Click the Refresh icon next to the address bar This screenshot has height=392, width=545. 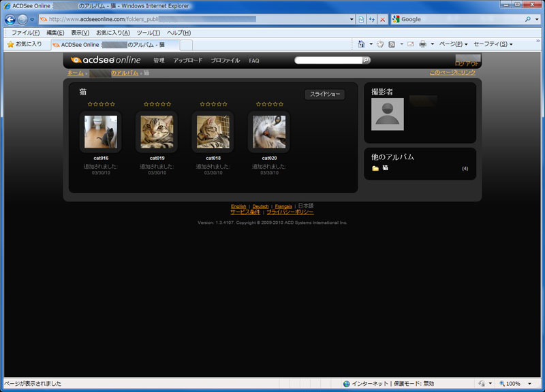(x=373, y=19)
